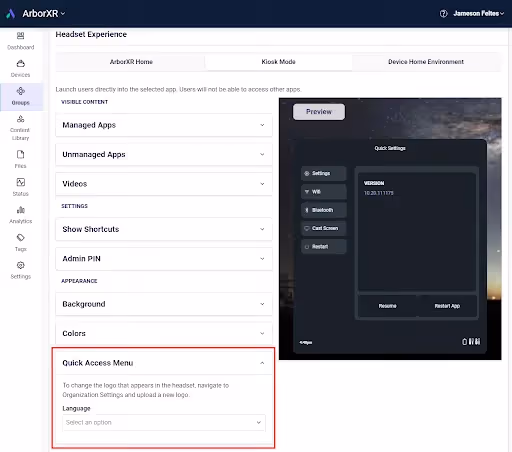Click Restart in Quick Settings preview
Viewport: 512px width, 452px height.
coord(324,247)
